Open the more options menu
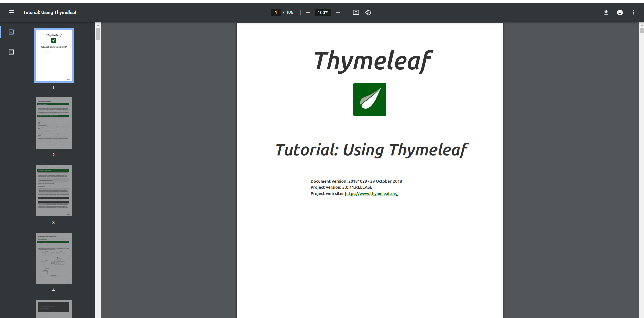The image size is (644, 318). click(x=633, y=12)
